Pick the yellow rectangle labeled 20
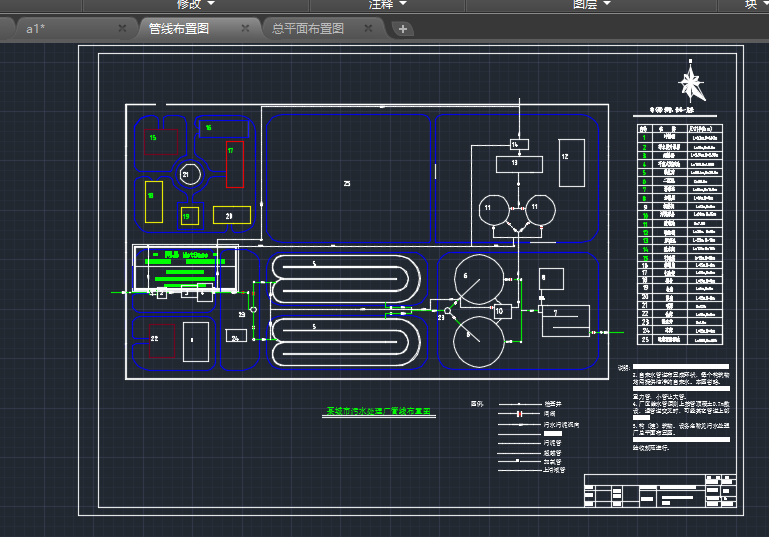Image resolution: width=769 pixels, height=537 pixels. tap(230, 215)
